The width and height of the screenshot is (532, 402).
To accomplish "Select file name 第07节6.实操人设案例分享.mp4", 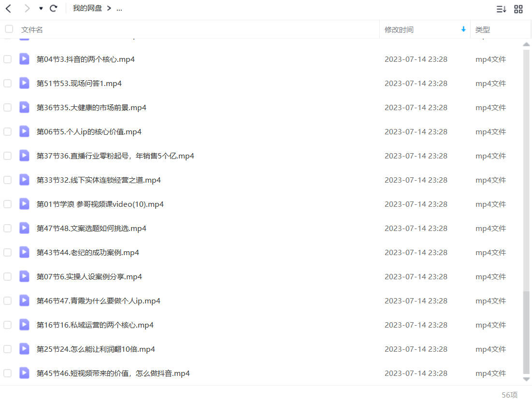I will pos(89,277).
